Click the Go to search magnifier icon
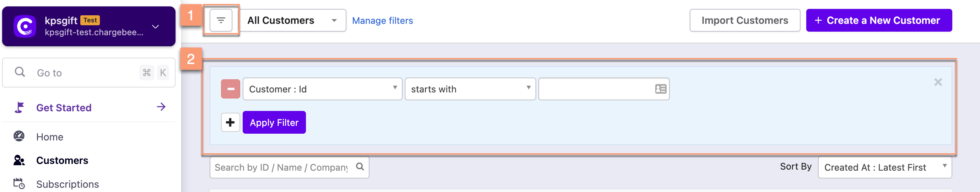The width and height of the screenshot is (980, 192). 20,72
